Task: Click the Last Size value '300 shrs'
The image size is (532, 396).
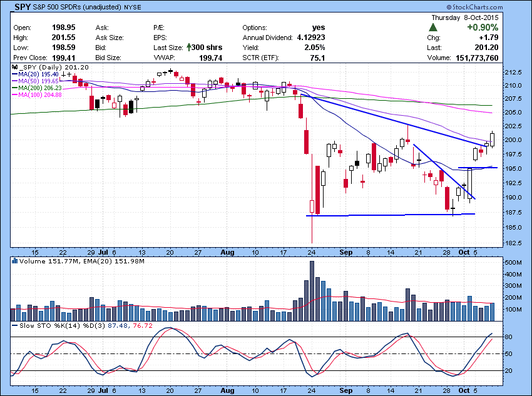Action: pyautogui.click(x=207, y=47)
